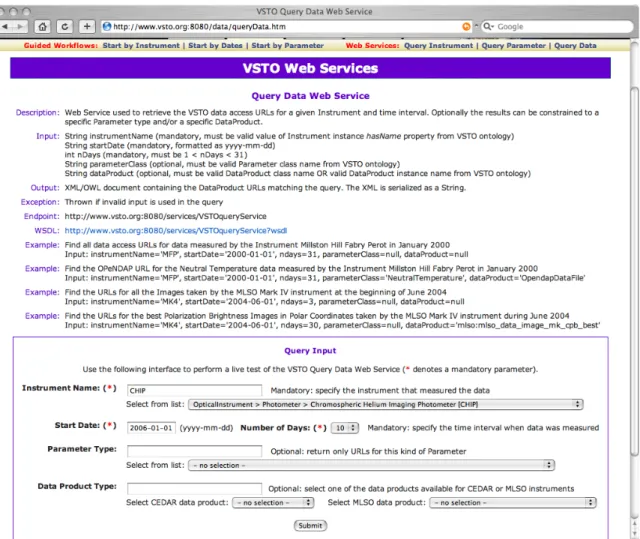Open the Number of Days dropdown

tap(345, 428)
